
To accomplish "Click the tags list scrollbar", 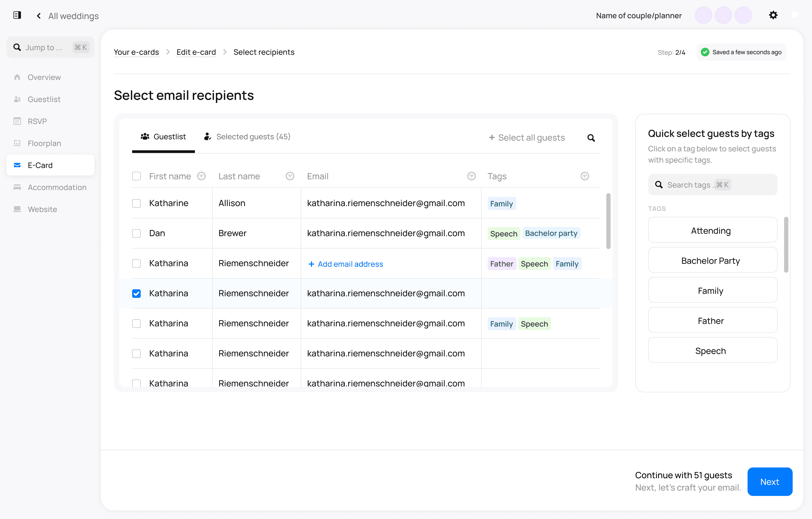I will (786, 245).
